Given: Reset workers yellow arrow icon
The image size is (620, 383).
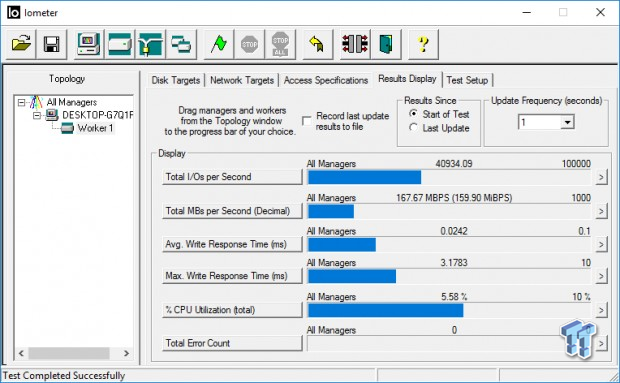Looking at the screenshot, I should pyautogui.click(x=318, y=44).
